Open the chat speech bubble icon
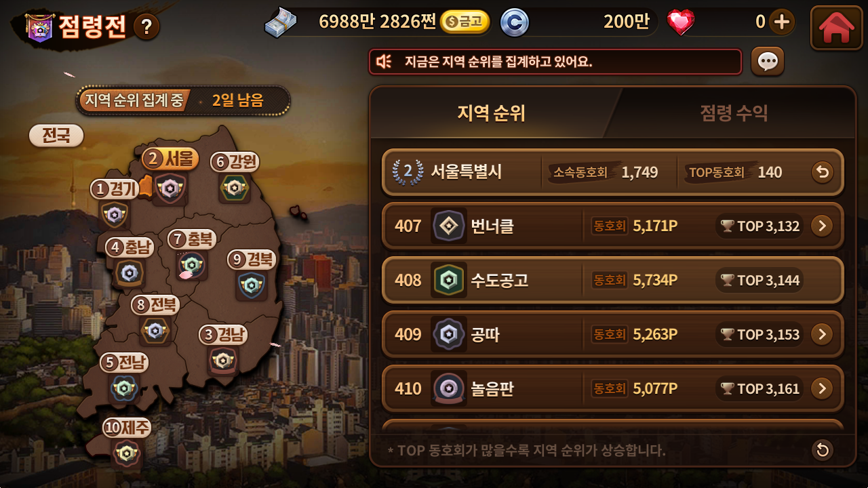 coord(768,62)
